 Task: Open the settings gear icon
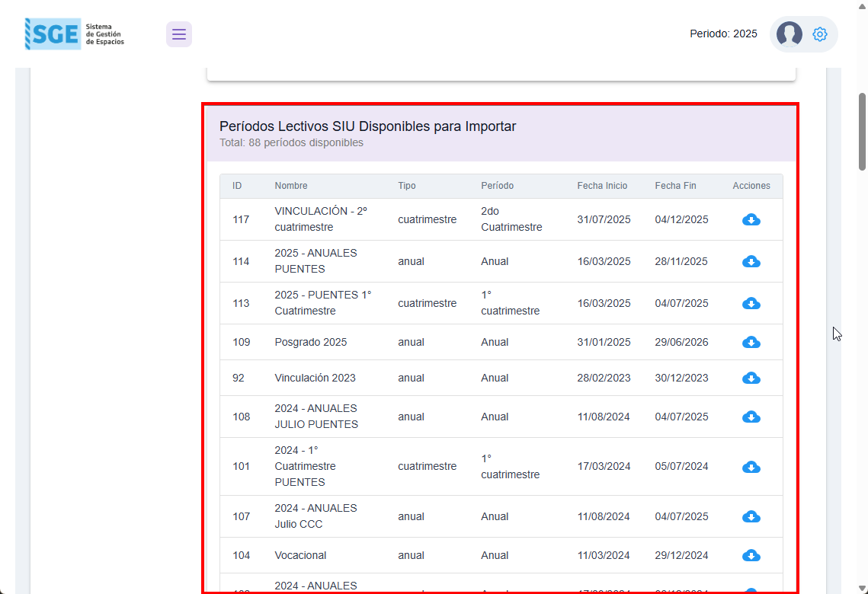[820, 34]
